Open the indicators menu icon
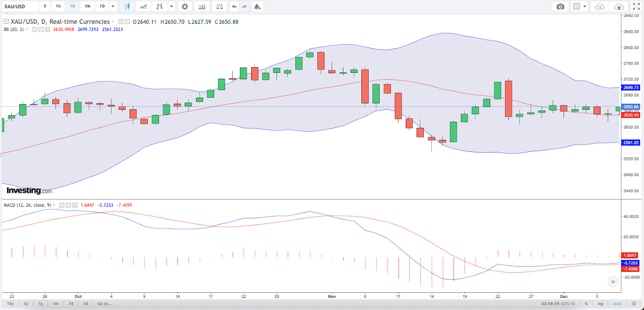The height and width of the screenshot is (310, 644). click(x=202, y=6)
